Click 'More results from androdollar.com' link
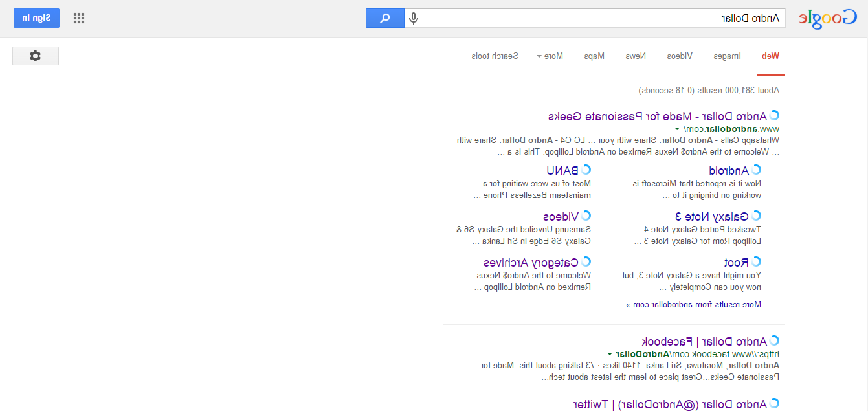The height and width of the screenshot is (411, 868). click(693, 304)
